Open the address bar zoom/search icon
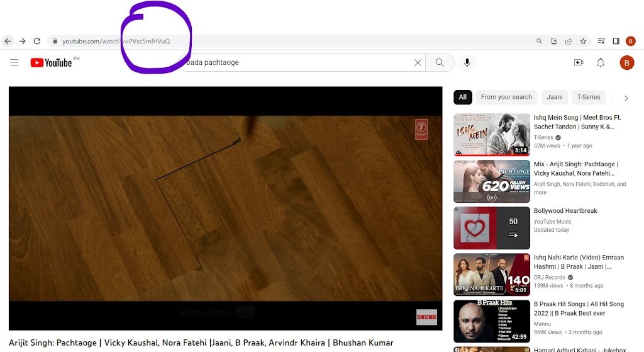The image size is (644, 352). pyautogui.click(x=539, y=41)
